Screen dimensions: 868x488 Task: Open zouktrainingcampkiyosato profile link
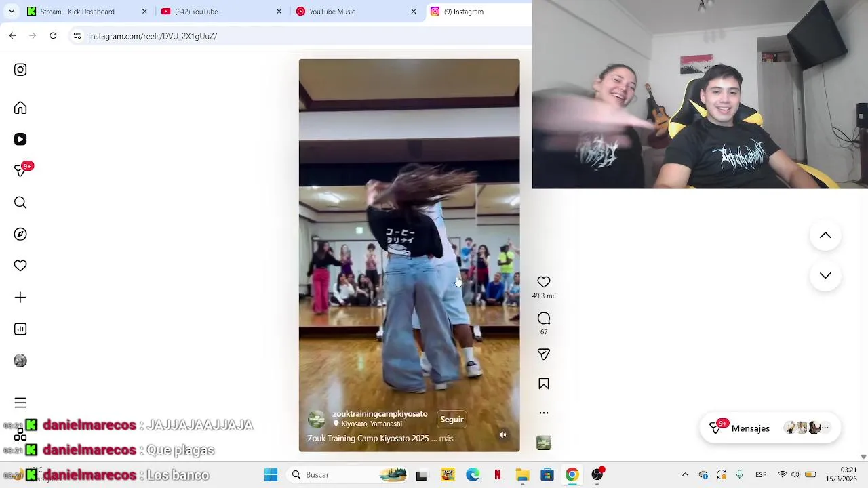pos(380,414)
